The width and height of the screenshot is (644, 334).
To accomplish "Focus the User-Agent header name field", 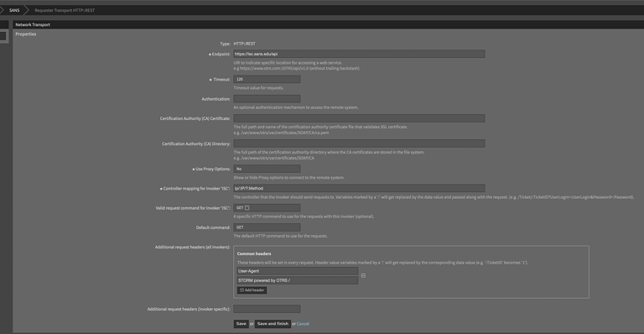I will 298,271.
